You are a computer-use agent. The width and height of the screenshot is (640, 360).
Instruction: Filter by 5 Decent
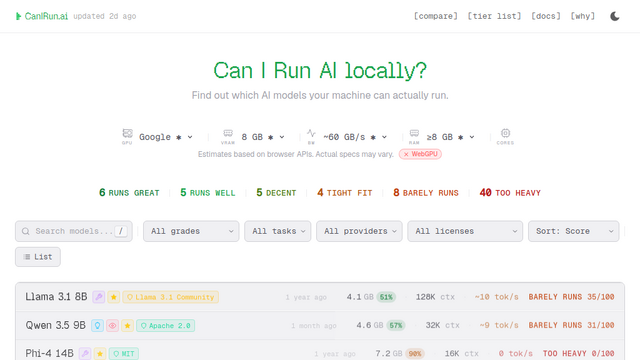coord(276,193)
